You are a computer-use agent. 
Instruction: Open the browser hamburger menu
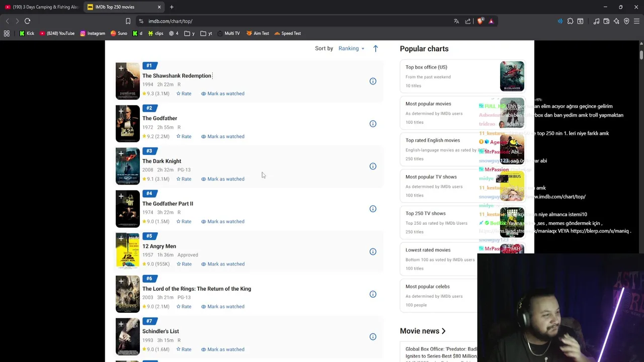pos(636,21)
